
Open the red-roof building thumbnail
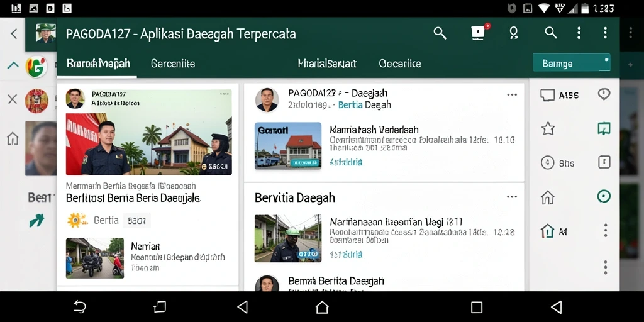coord(288,145)
